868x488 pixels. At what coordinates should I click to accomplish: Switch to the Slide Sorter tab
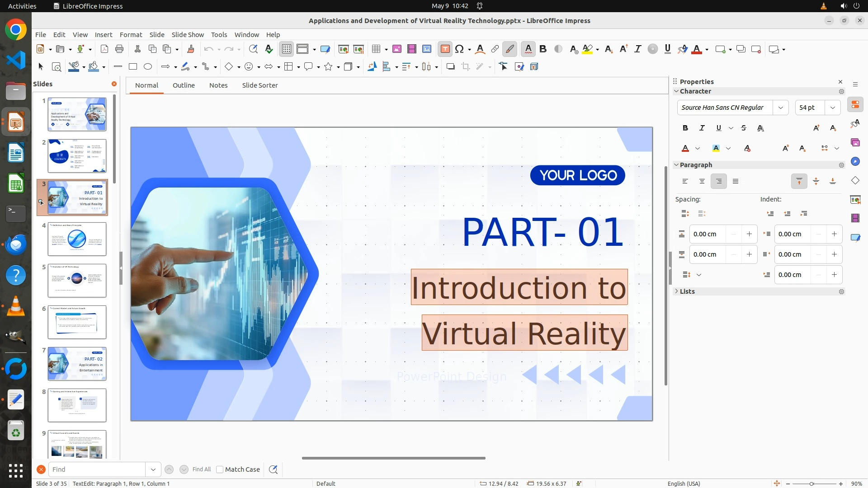click(x=259, y=85)
